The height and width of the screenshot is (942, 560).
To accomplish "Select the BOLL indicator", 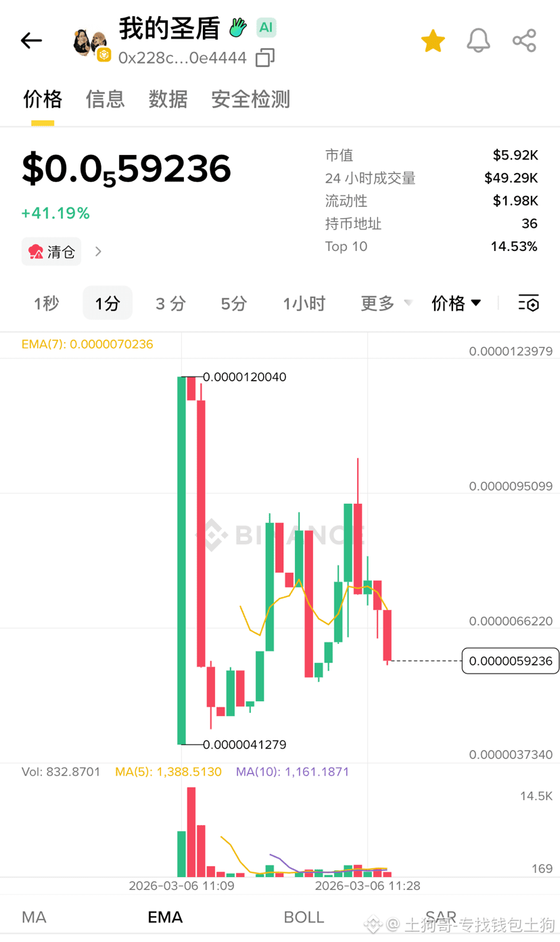I will (x=304, y=917).
